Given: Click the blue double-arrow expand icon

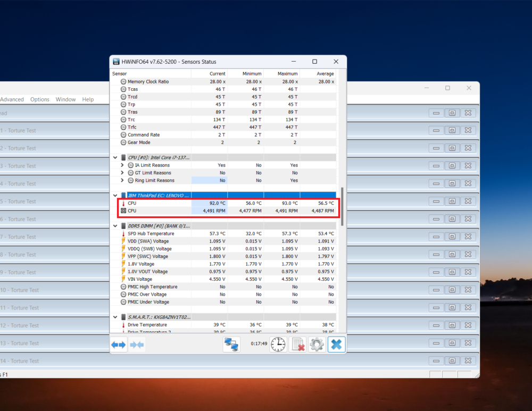Looking at the screenshot, I should click(118, 344).
